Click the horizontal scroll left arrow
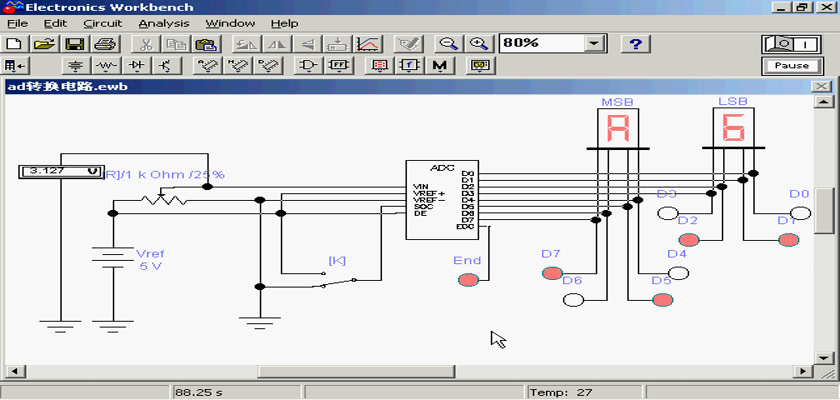This screenshot has height=400, width=840. (x=14, y=371)
